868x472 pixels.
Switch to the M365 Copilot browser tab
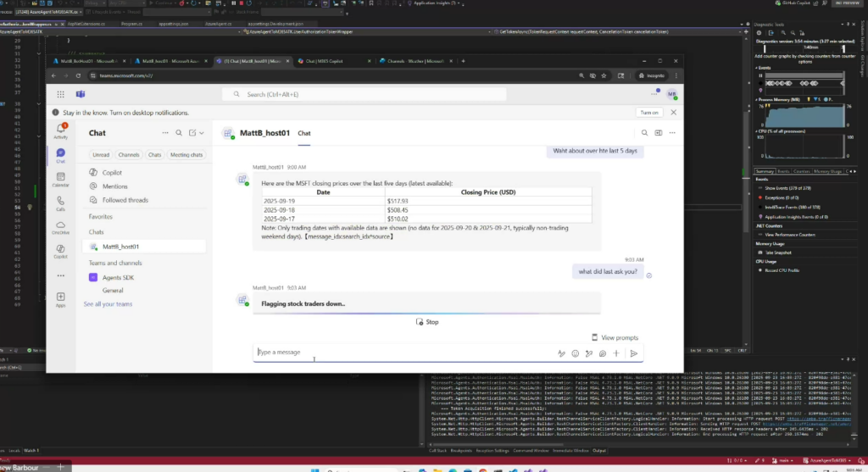coord(332,61)
